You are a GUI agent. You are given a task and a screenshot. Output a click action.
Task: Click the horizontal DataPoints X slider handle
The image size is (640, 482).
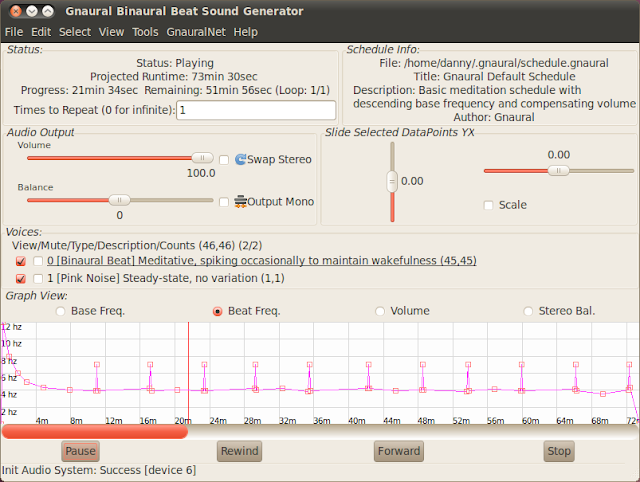click(x=558, y=171)
